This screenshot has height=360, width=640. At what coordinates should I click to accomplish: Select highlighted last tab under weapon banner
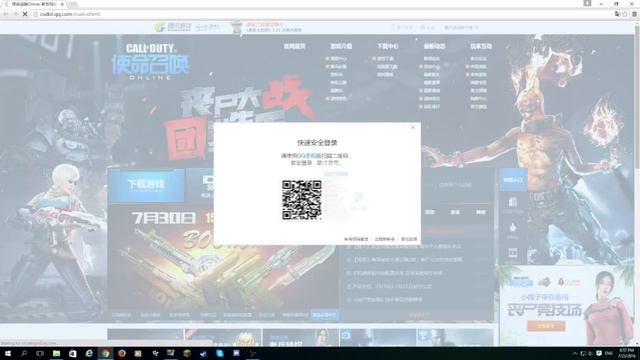point(324,315)
